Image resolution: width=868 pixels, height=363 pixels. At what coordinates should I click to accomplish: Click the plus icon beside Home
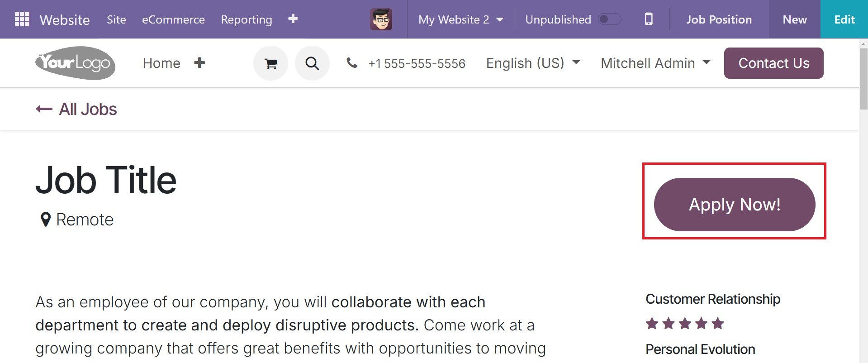pos(199,63)
